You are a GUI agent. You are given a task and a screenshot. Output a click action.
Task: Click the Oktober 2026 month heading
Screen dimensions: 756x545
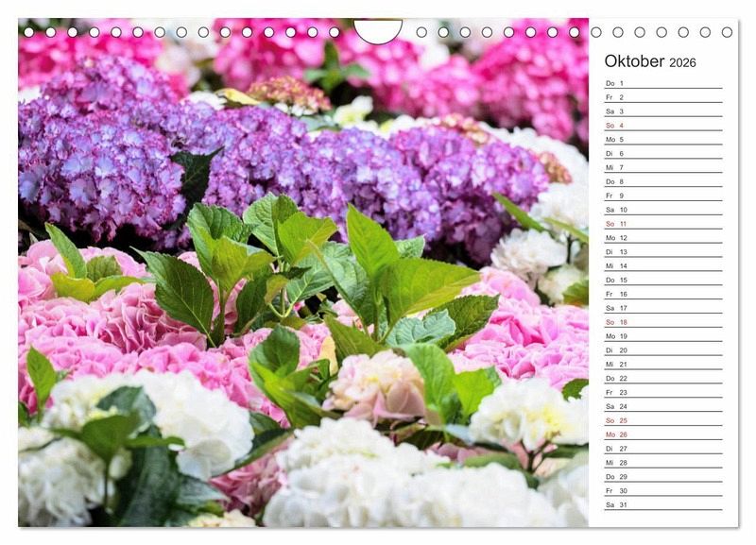649,61
